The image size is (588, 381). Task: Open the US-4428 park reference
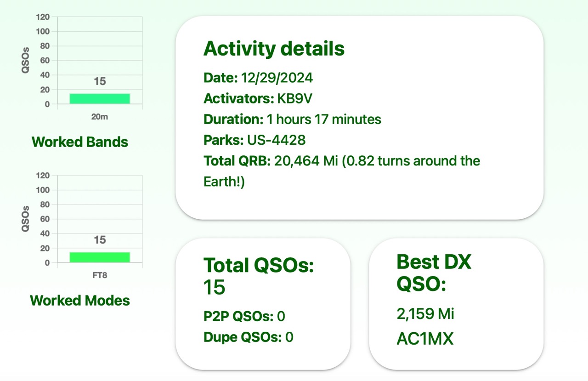pyautogui.click(x=276, y=140)
